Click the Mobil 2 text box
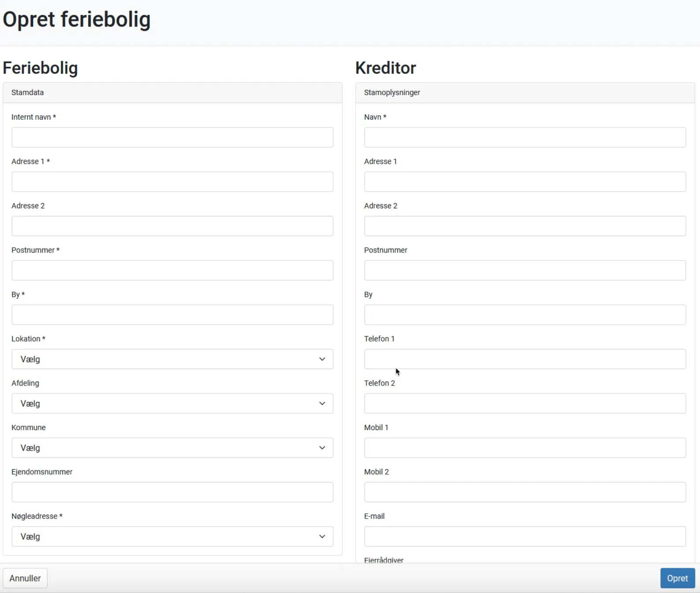 point(525,492)
